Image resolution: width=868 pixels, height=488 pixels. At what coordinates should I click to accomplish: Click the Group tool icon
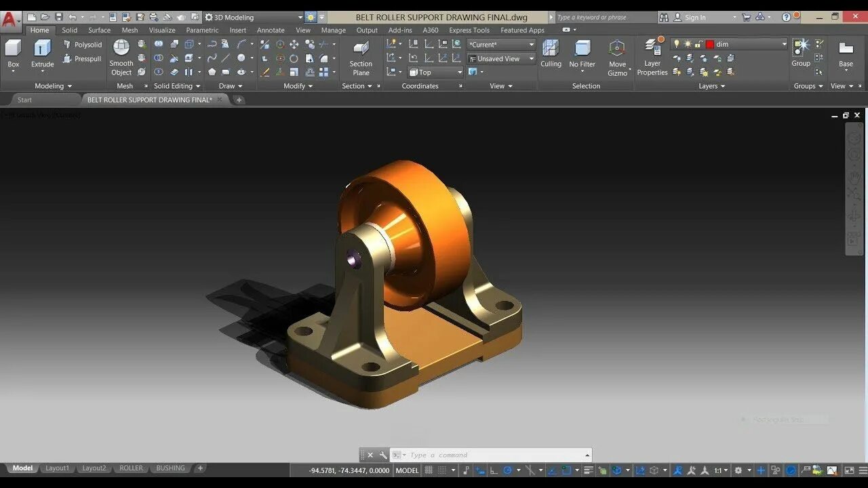pos(801,53)
